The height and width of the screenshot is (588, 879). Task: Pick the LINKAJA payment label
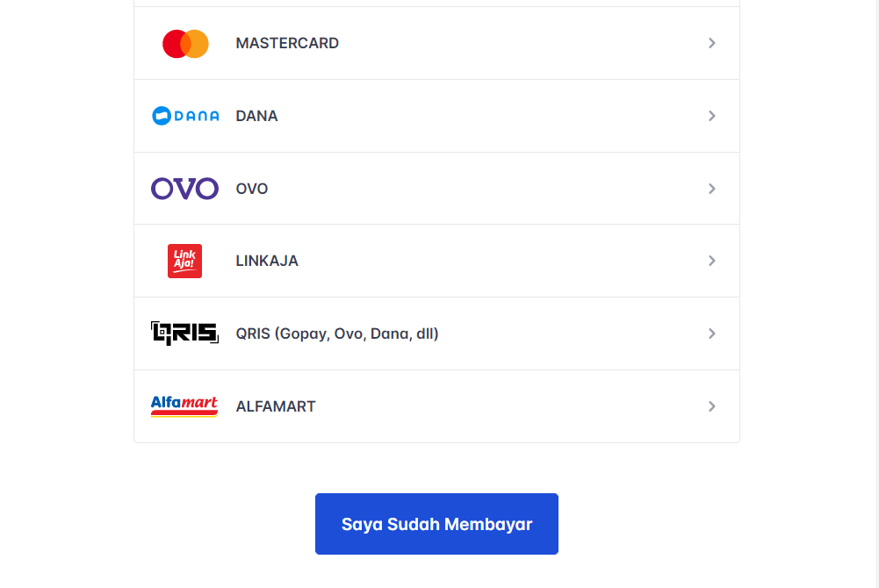click(x=267, y=261)
